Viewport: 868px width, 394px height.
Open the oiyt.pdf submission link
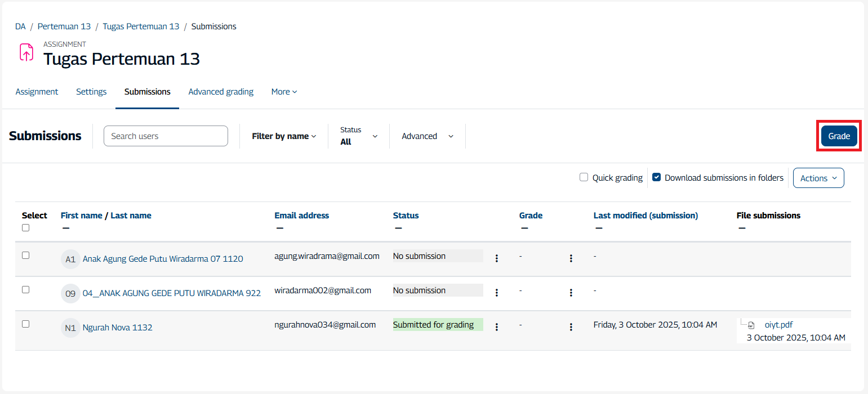point(778,324)
